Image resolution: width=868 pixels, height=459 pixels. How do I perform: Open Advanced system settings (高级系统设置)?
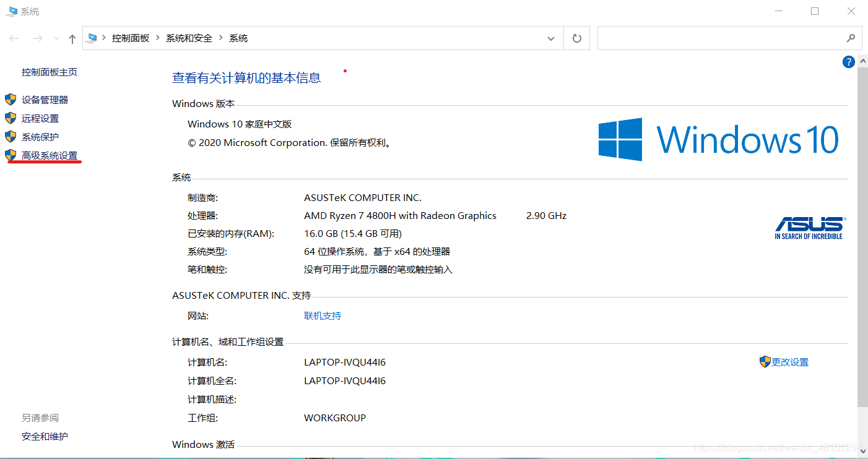click(50, 155)
